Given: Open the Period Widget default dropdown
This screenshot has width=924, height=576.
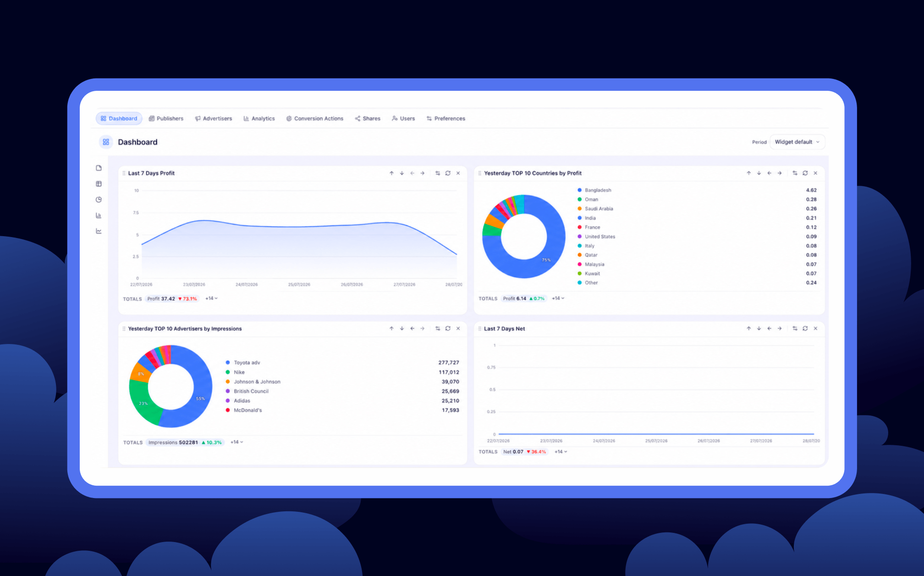Looking at the screenshot, I should coord(797,142).
